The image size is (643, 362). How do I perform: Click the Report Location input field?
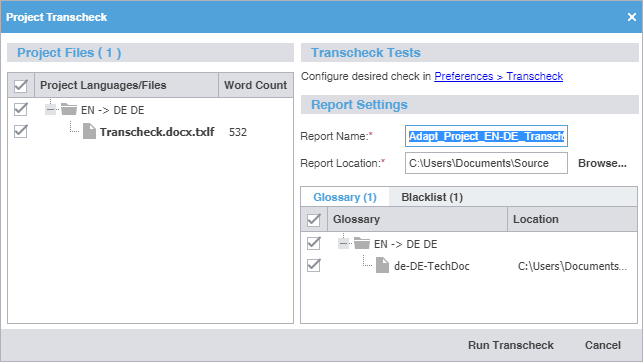(x=486, y=163)
